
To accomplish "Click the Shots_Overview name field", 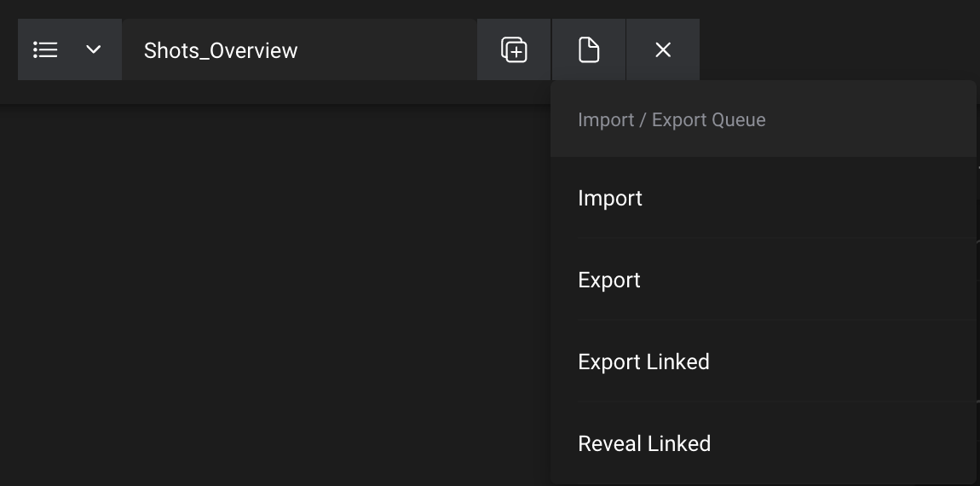I will click(x=298, y=50).
